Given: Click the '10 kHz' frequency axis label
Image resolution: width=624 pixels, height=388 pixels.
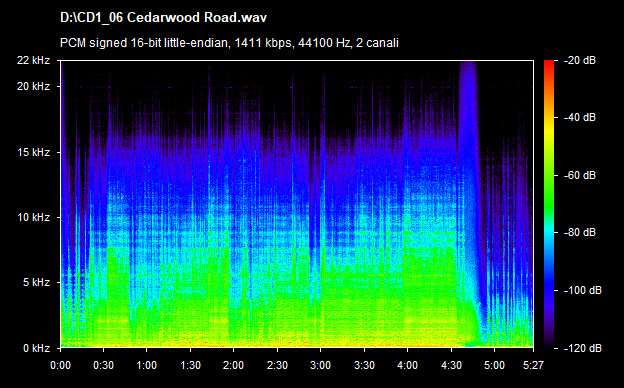Looking at the screenshot, I should (33, 217).
